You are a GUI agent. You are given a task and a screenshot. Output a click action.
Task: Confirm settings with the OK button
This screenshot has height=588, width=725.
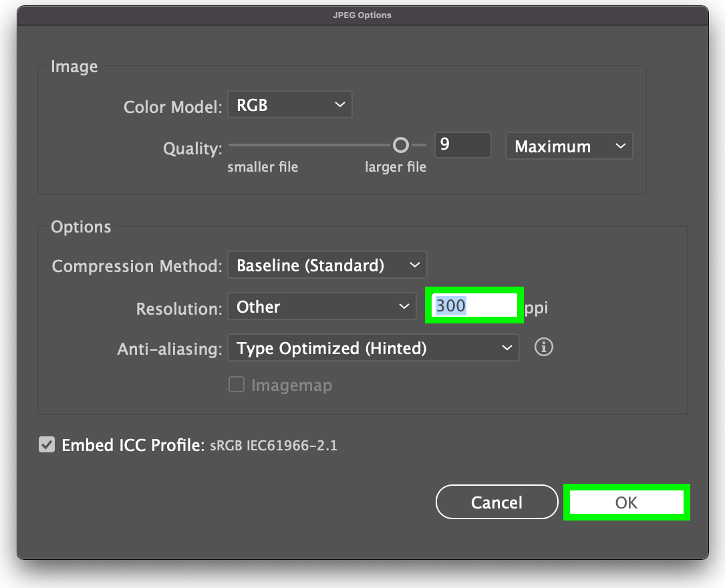(x=625, y=502)
